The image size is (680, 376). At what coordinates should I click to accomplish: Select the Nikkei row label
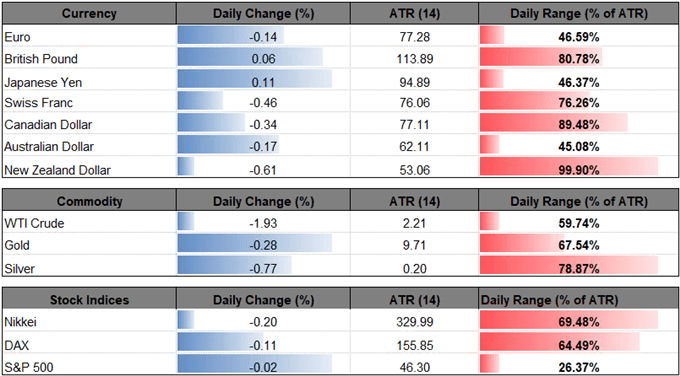(16, 323)
